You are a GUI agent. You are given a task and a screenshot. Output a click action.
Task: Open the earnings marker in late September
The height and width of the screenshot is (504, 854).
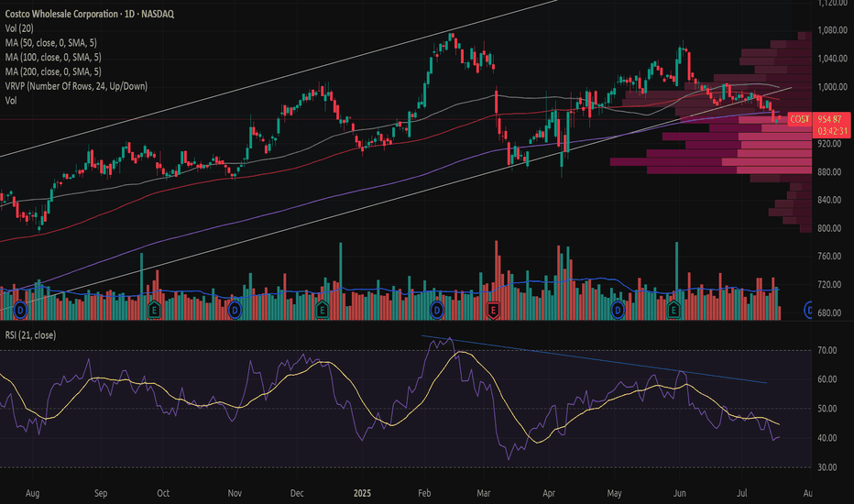(x=154, y=310)
